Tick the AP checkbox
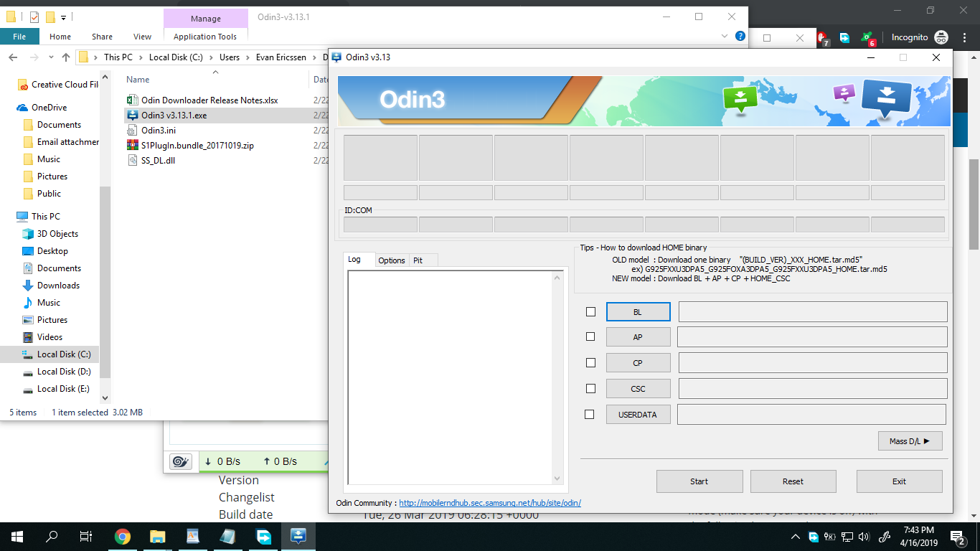980x551 pixels. (590, 336)
